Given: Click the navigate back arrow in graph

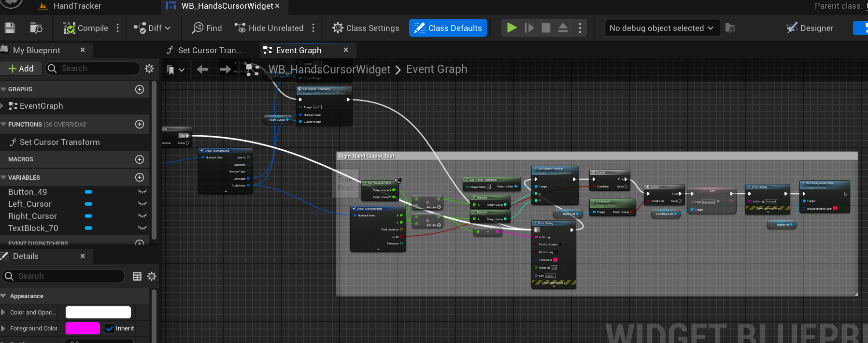Looking at the screenshot, I should click(202, 70).
